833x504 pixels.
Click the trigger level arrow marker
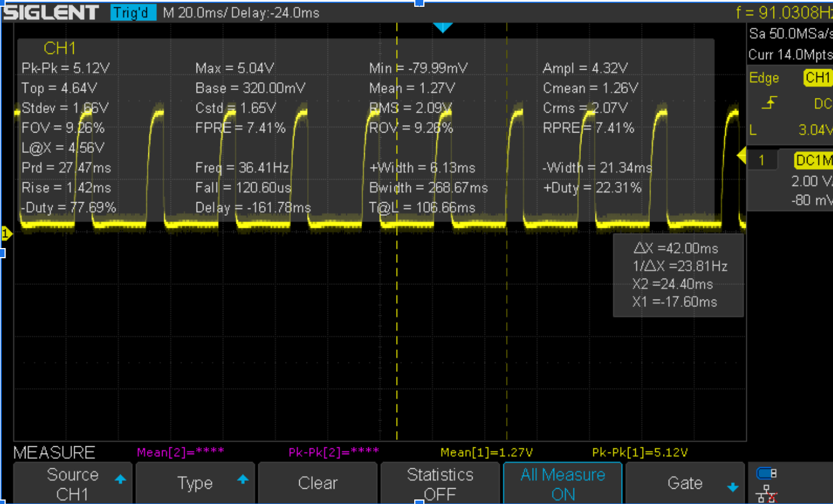click(x=741, y=155)
